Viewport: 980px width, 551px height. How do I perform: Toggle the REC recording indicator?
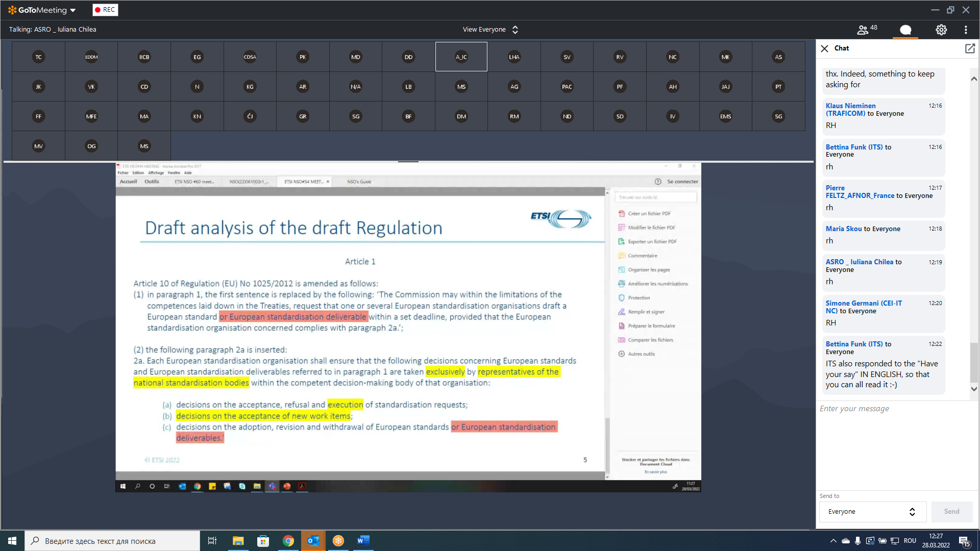(105, 10)
